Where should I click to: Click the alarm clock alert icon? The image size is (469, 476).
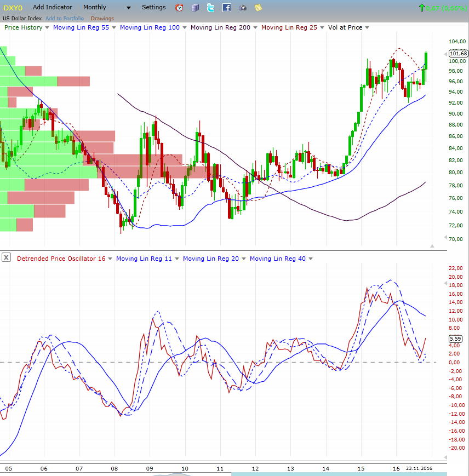coord(179,8)
